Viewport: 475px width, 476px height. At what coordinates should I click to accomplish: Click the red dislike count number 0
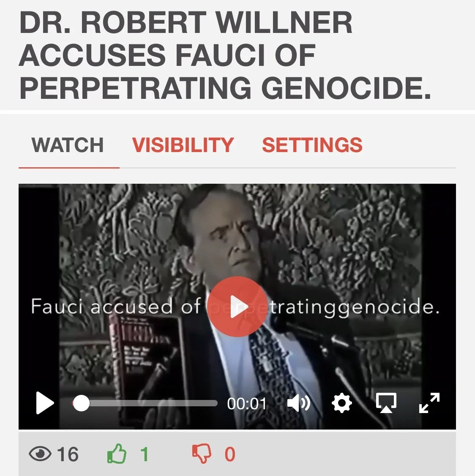(x=230, y=454)
